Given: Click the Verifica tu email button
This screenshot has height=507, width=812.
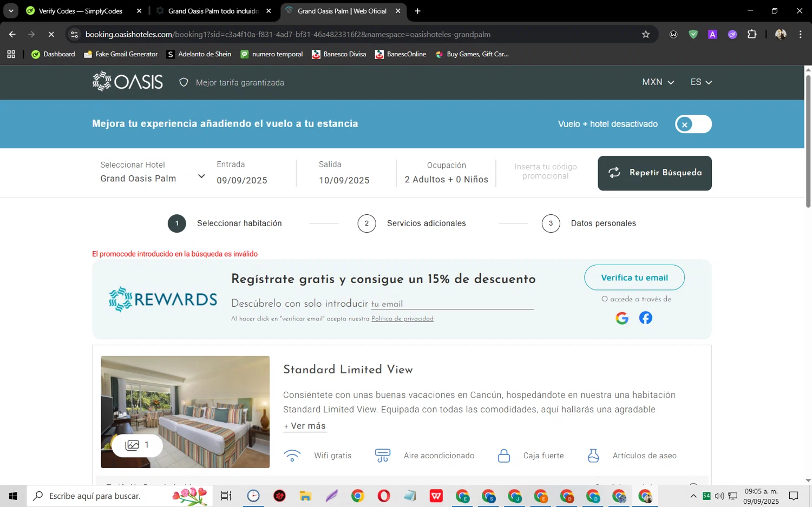Looking at the screenshot, I should coord(634,278).
